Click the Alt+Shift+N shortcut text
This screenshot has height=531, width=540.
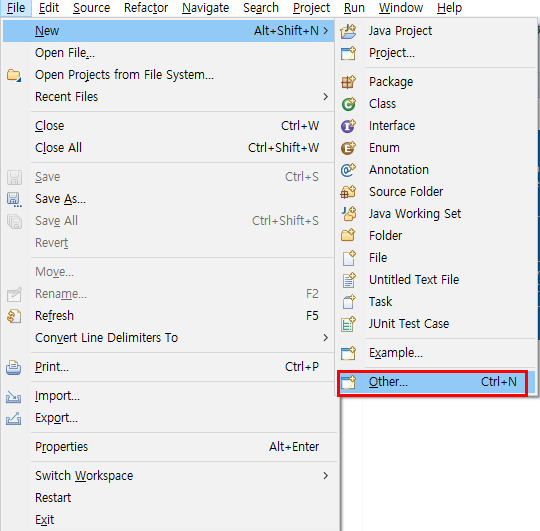pyautogui.click(x=286, y=31)
